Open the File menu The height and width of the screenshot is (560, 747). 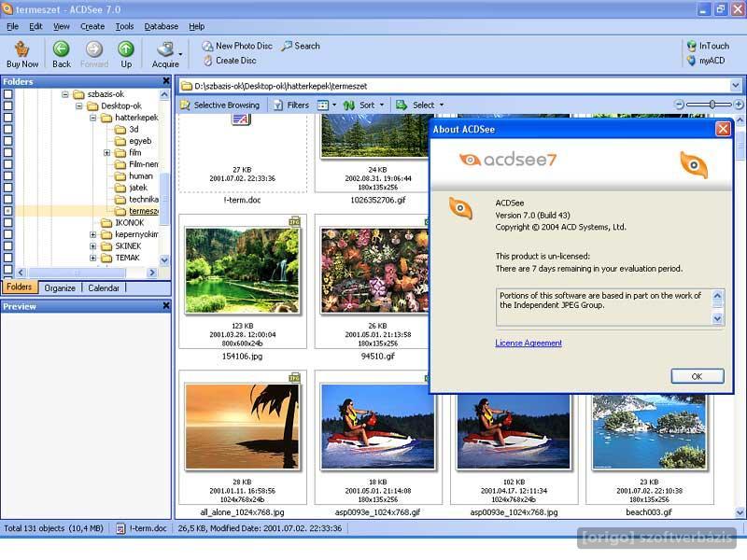(12, 26)
